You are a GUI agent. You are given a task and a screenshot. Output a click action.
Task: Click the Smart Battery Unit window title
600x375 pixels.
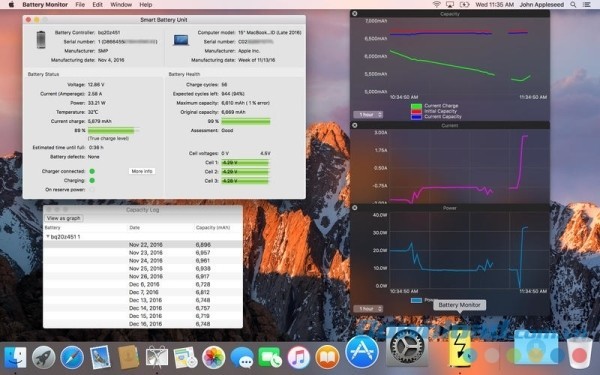coord(164,20)
